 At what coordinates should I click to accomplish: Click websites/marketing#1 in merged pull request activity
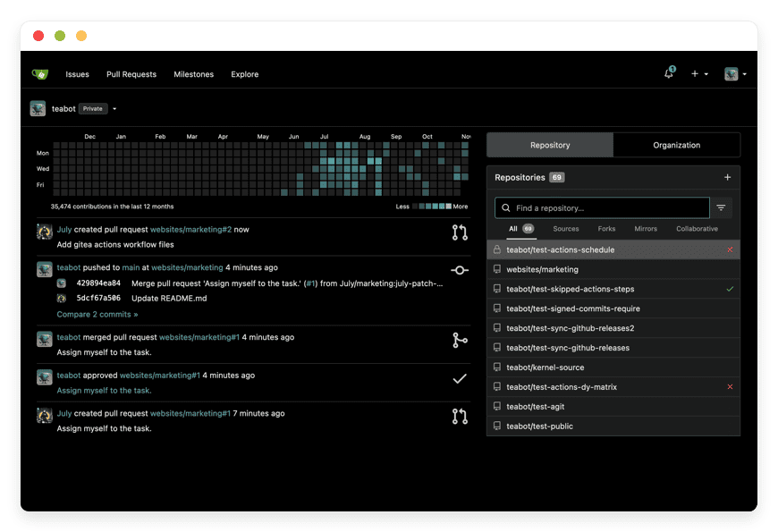tap(199, 337)
